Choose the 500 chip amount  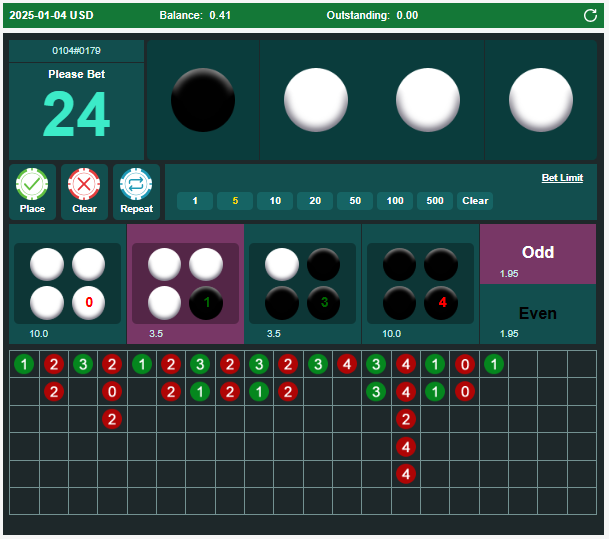pos(435,201)
